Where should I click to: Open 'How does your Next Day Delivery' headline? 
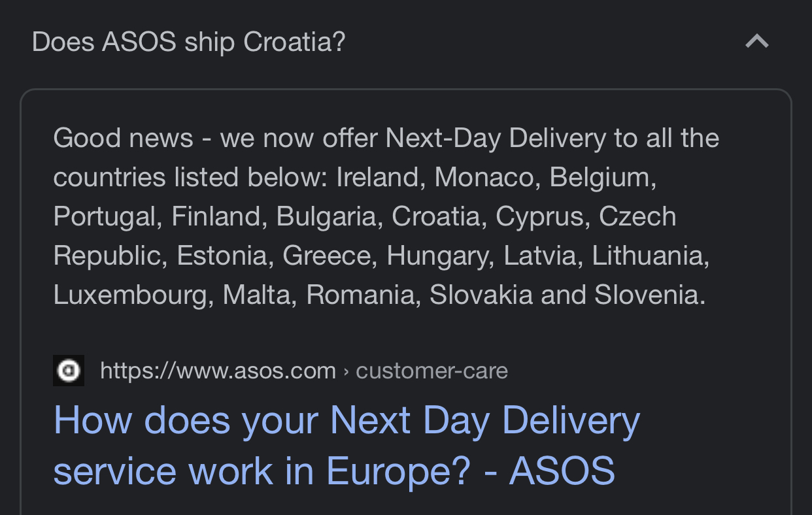[347, 420]
